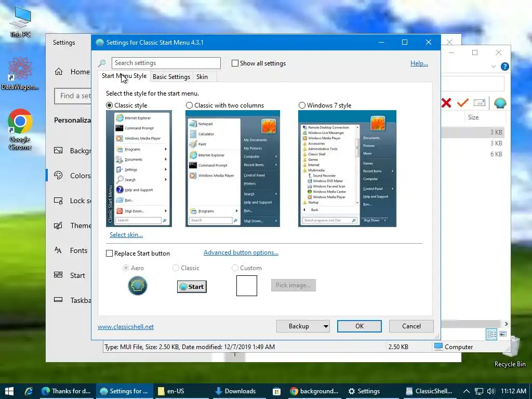
Task: Open the Recycle Bin desktop icon
Action: click(x=510, y=351)
